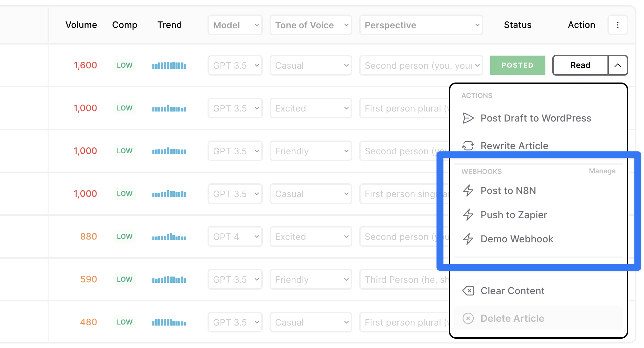Screen dimensions: 644x348
Task: Open the Manage webhooks link
Action: pyautogui.click(x=602, y=171)
